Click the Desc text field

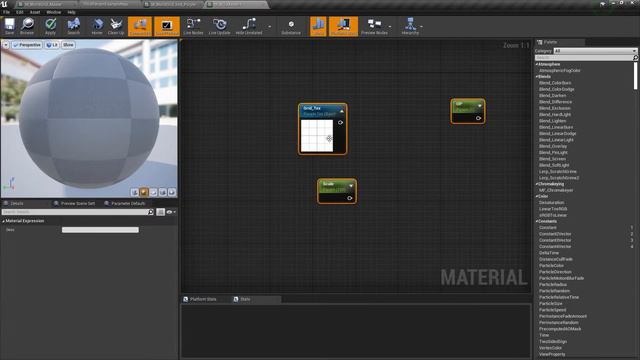click(100, 230)
